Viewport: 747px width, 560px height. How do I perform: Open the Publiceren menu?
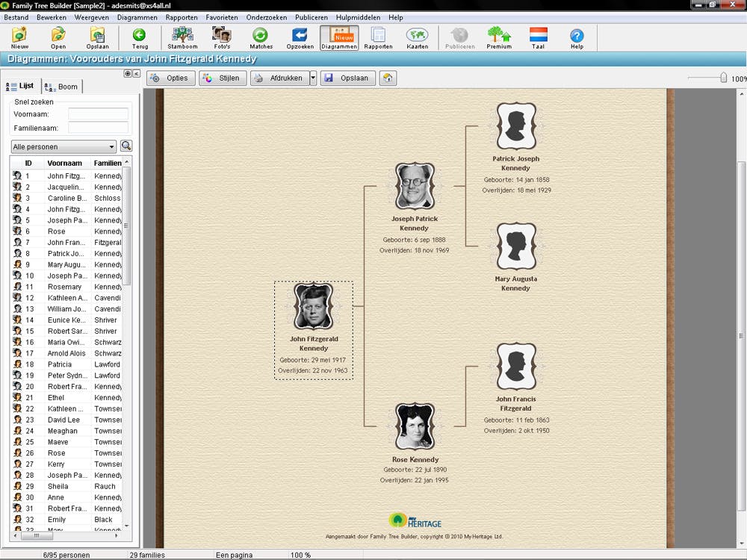[311, 17]
